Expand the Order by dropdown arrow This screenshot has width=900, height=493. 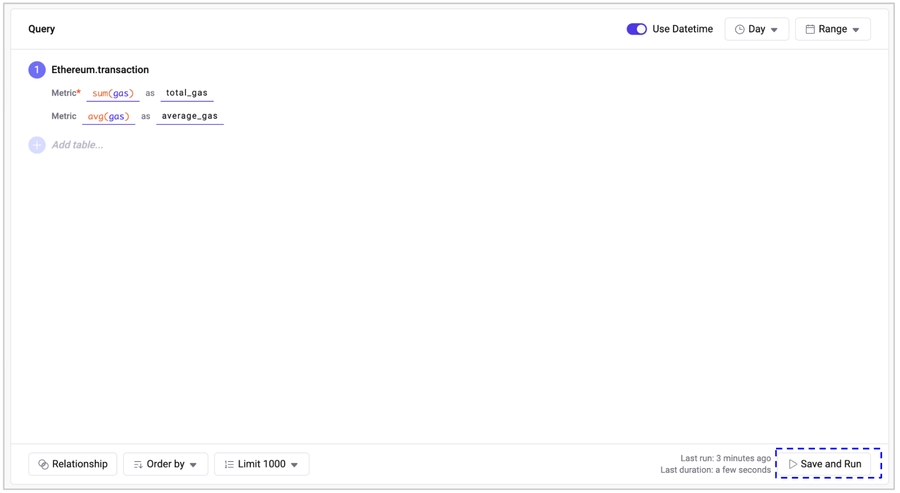tap(193, 465)
